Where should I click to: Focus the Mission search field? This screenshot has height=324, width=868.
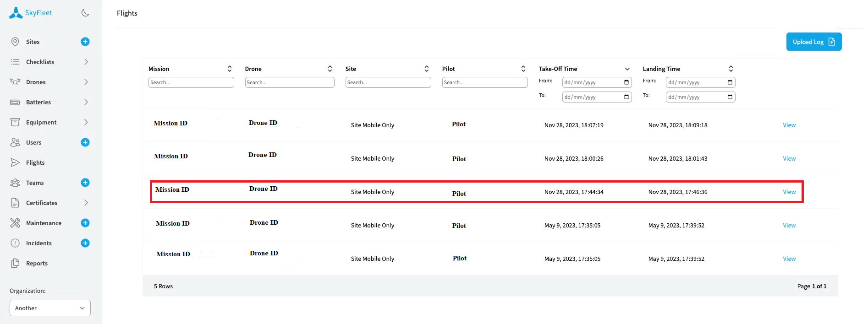191,82
